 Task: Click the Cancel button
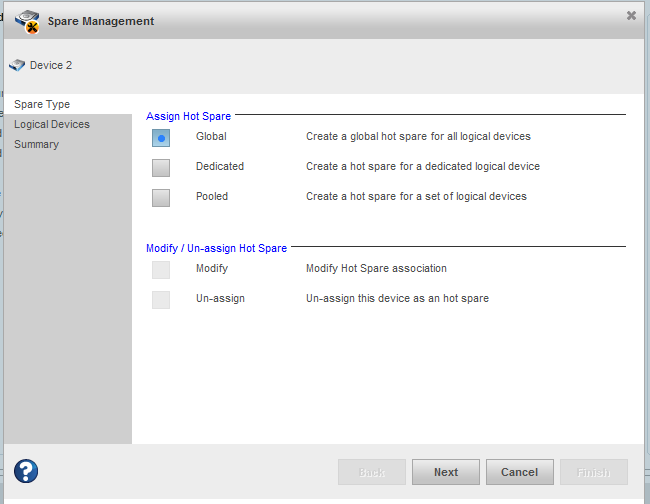click(519, 472)
